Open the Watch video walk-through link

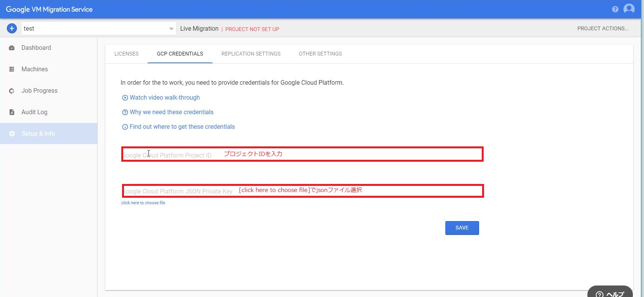165,98
